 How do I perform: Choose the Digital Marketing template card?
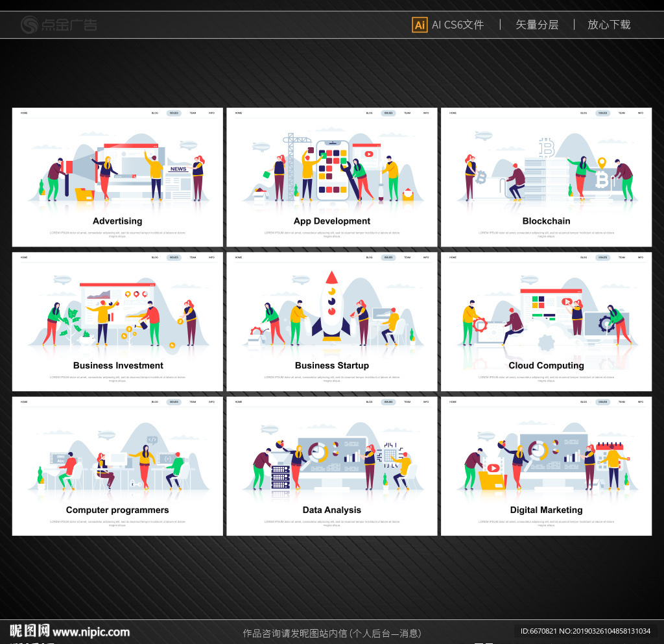(x=546, y=466)
